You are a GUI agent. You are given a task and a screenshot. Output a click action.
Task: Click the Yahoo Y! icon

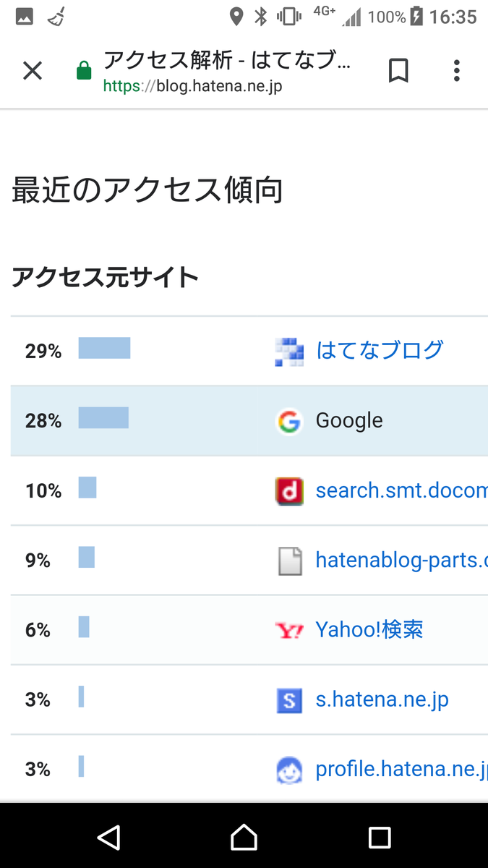click(x=289, y=631)
